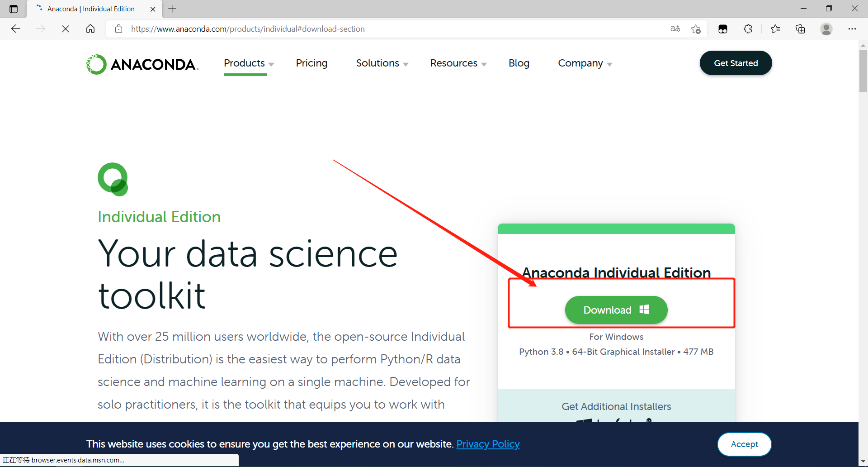Open the Extensions puzzle icon
Image resolution: width=868 pixels, height=467 pixels.
tap(748, 29)
